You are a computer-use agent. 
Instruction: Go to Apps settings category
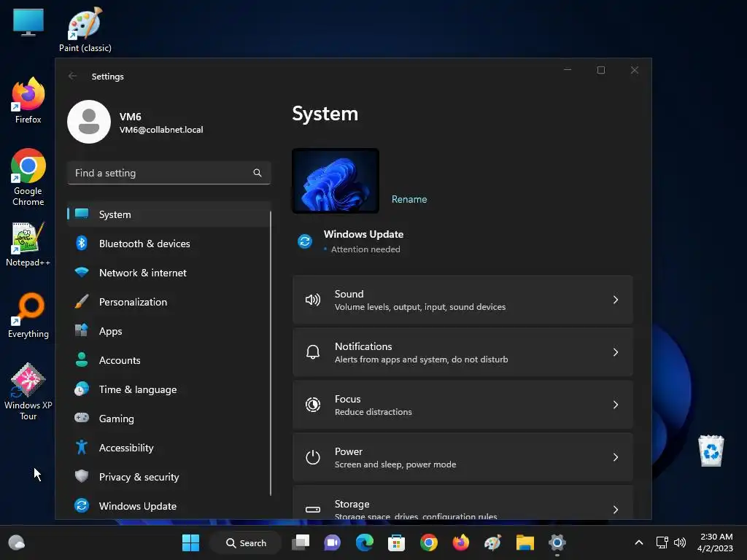click(169, 331)
